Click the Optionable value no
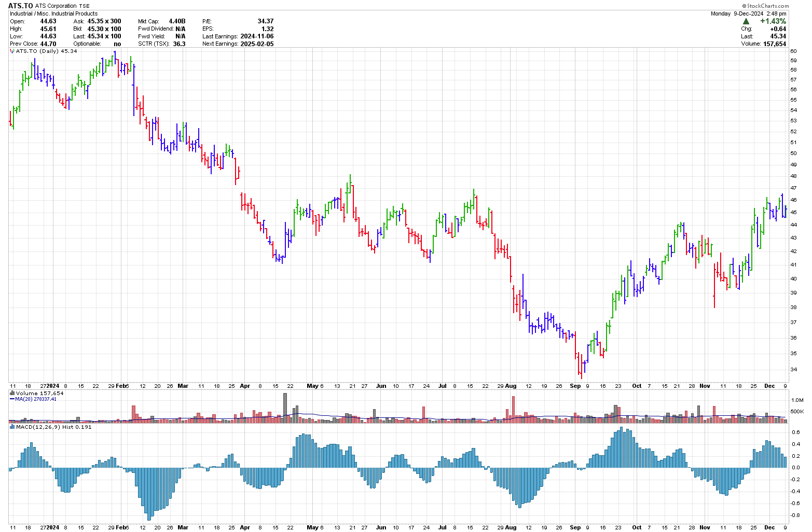The width and height of the screenshot is (812, 532). (x=117, y=44)
